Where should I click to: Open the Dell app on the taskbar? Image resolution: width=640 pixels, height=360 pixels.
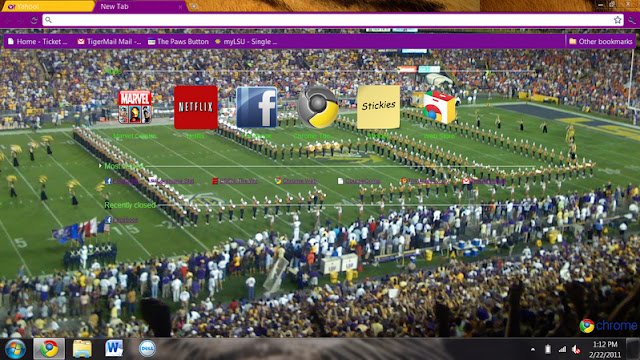point(147,349)
